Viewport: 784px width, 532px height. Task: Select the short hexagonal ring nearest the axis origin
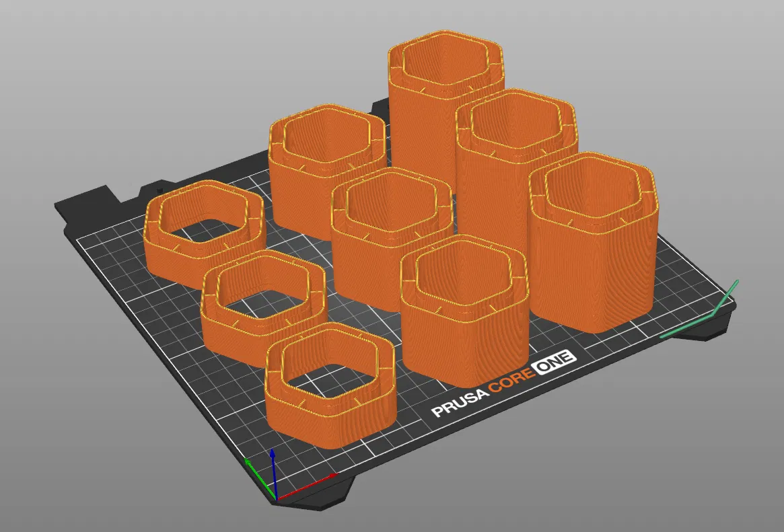coord(330,385)
